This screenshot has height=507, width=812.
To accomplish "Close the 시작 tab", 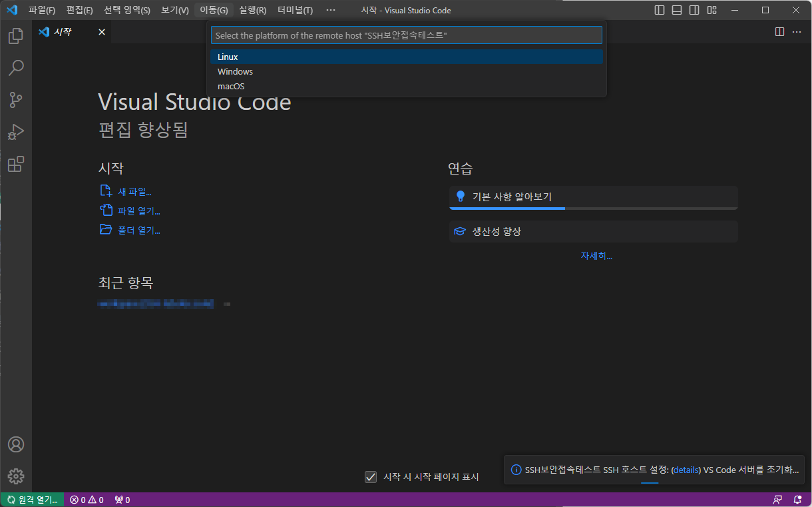I will pos(102,32).
